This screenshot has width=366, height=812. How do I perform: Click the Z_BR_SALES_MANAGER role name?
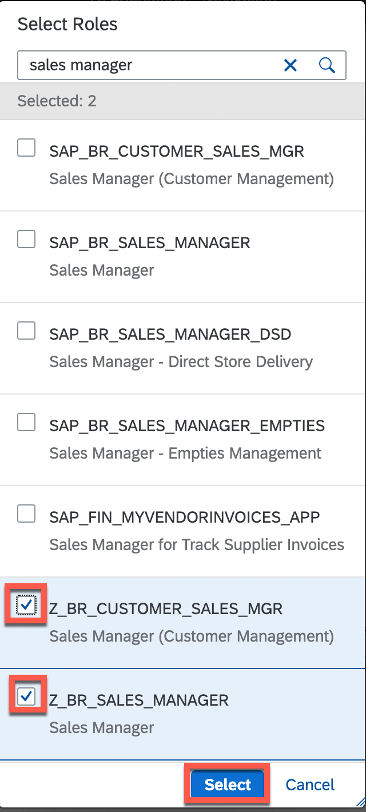point(139,701)
